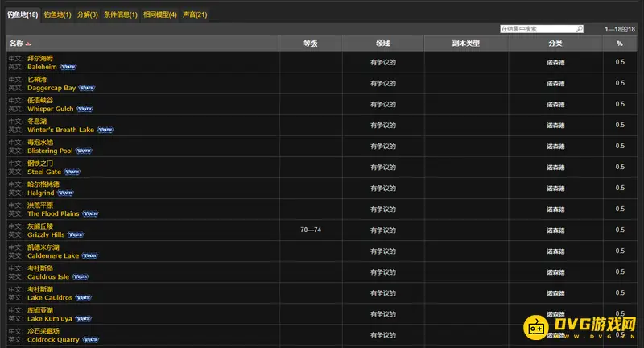644x348 pixels.
Task: Sort the table by the 名称 column
Action: tap(142, 43)
